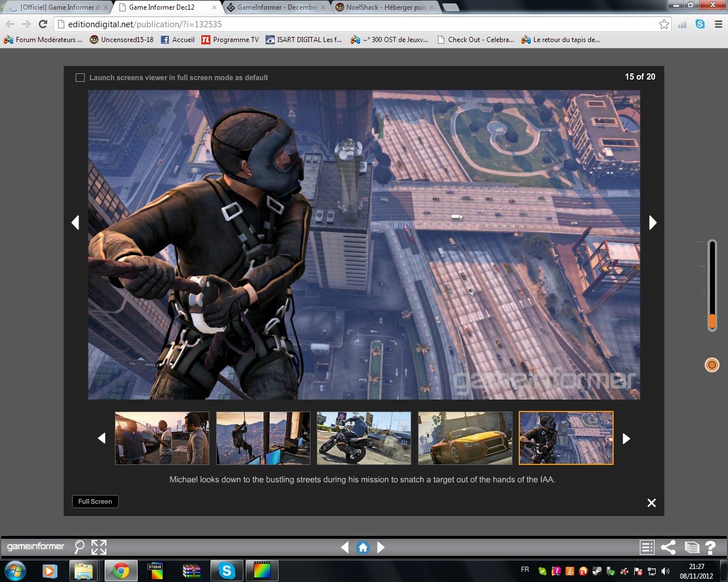This screenshot has width=728, height=582.
Task: Open help via question mark icon
Action: click(710, 547)
